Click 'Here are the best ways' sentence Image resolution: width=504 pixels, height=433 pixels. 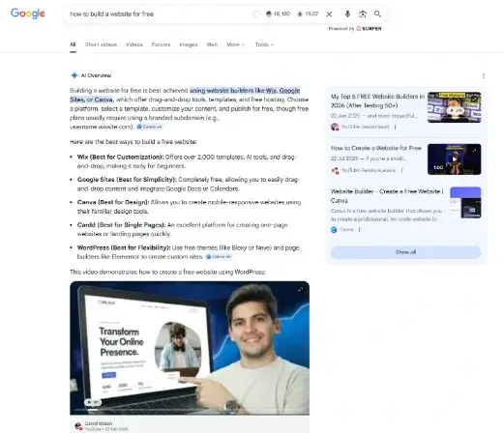[133, 142]
